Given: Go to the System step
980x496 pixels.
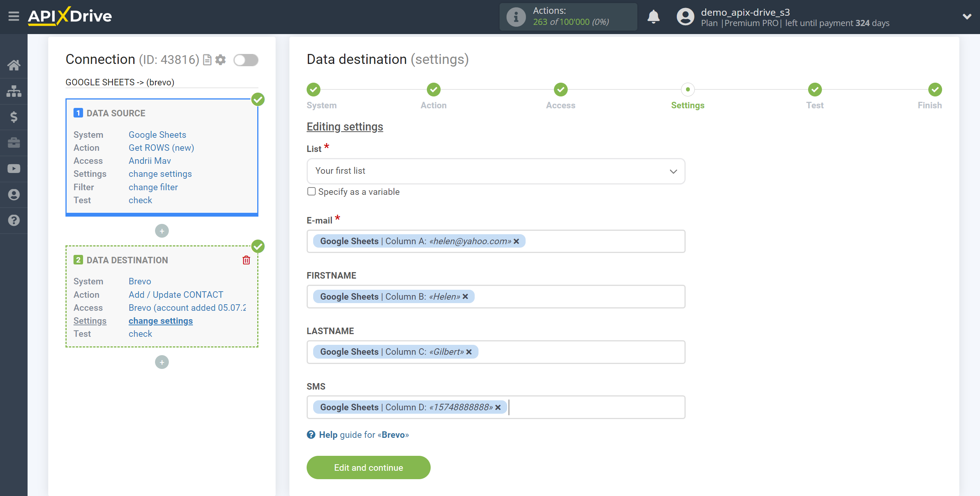Looking at the screenshot, I should [x=314, y=90].
